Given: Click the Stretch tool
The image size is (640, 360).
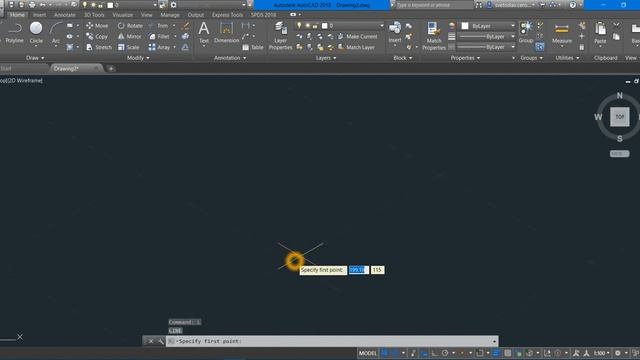Looking at the screenshot, I should [x=99, y=47].
